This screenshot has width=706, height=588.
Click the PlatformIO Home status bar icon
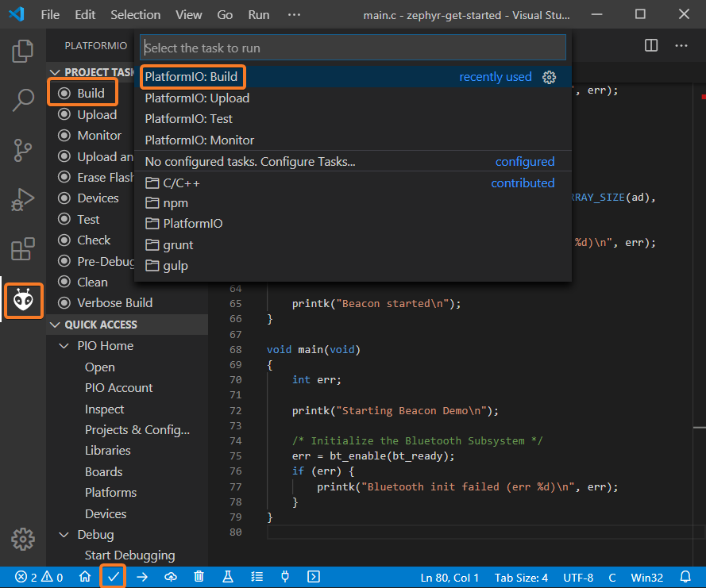85,577
